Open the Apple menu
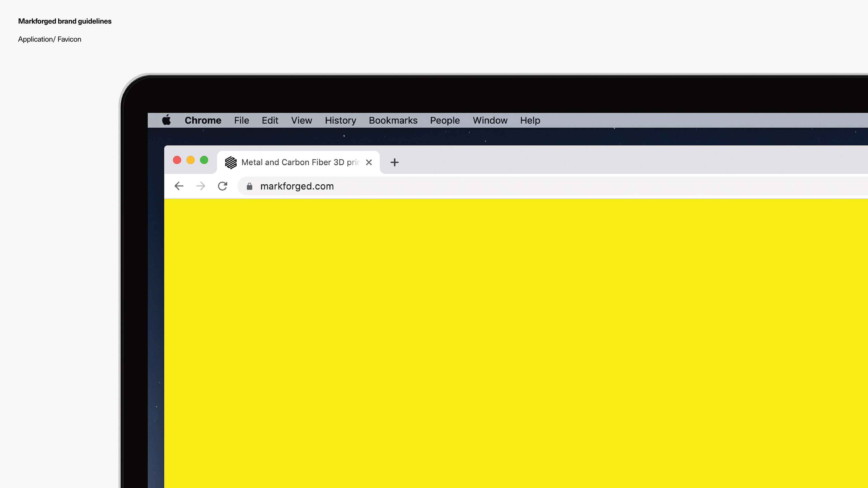The height and width of the screenshot is (488, 868). coord(166,120)
